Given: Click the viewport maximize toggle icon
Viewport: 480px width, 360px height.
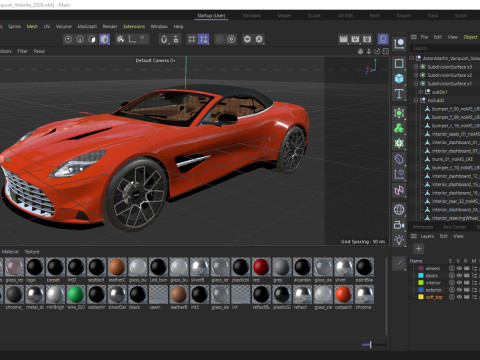Looking at the screenshot, I should pyautogui.click(x=386, y=51).
